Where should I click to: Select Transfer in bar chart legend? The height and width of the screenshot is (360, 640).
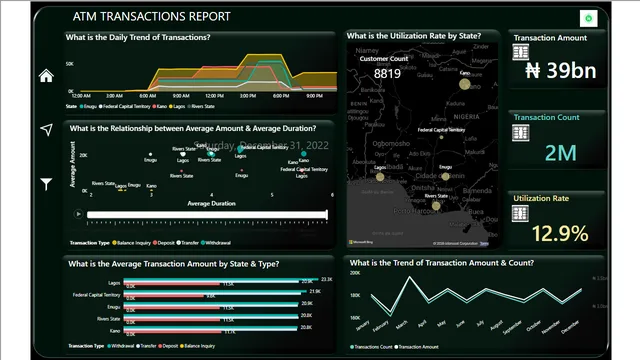146,346
